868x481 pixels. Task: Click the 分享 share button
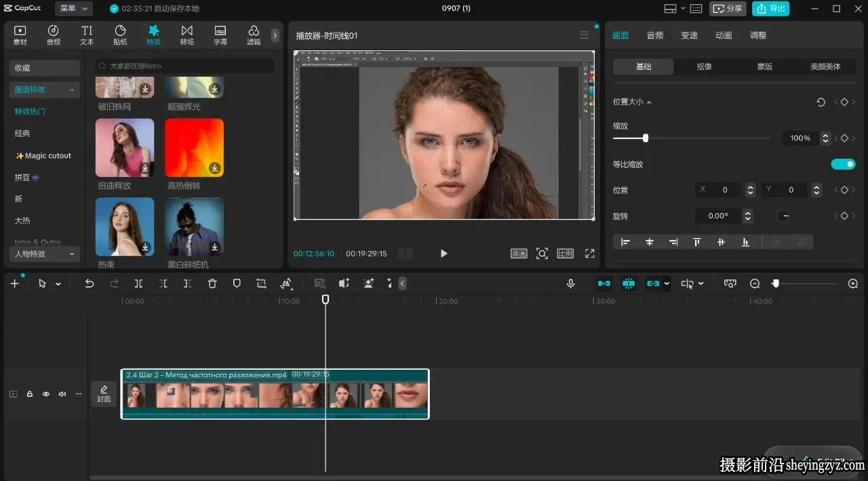728,9
